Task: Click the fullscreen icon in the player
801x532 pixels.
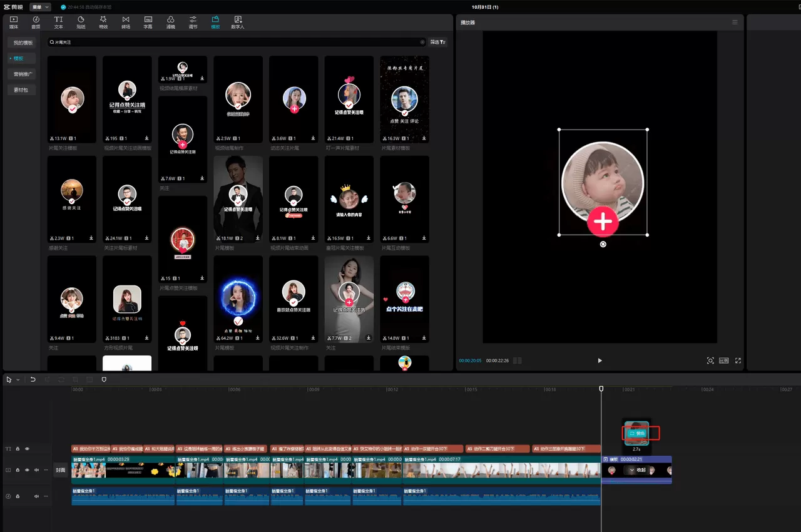Action: click(738, 361)
